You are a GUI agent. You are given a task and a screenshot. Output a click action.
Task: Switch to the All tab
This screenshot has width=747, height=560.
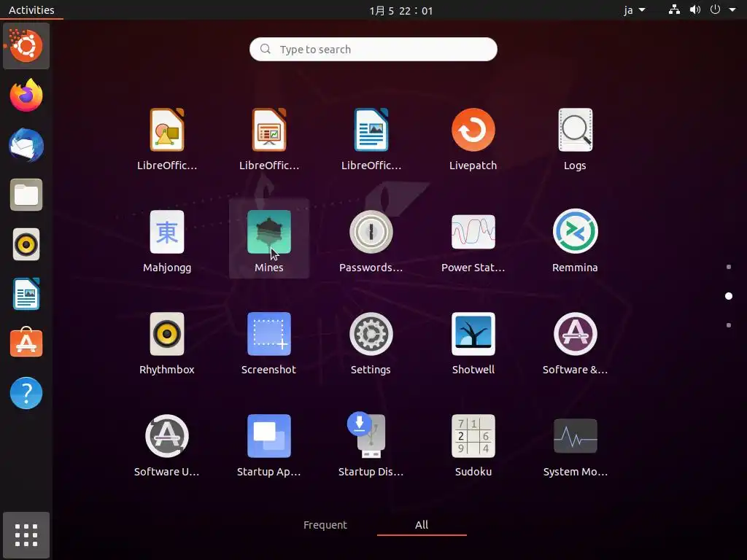[x=422, y=525]
